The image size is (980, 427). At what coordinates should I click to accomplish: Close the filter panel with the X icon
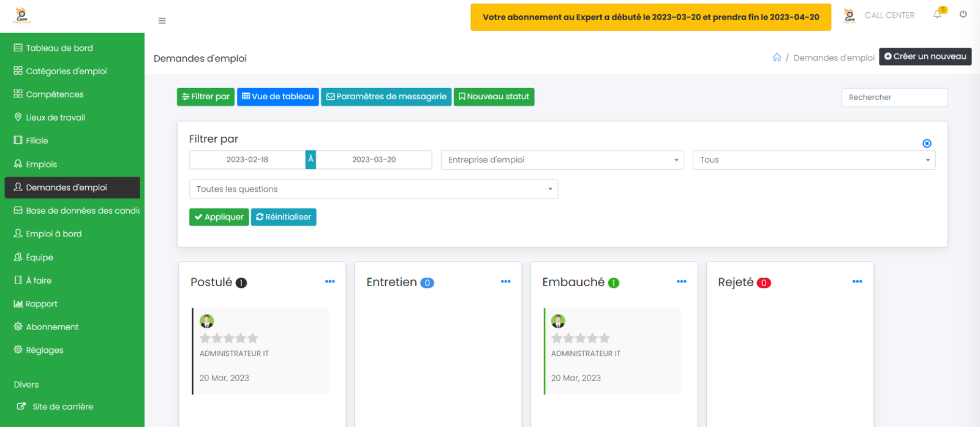click(927, 143)
